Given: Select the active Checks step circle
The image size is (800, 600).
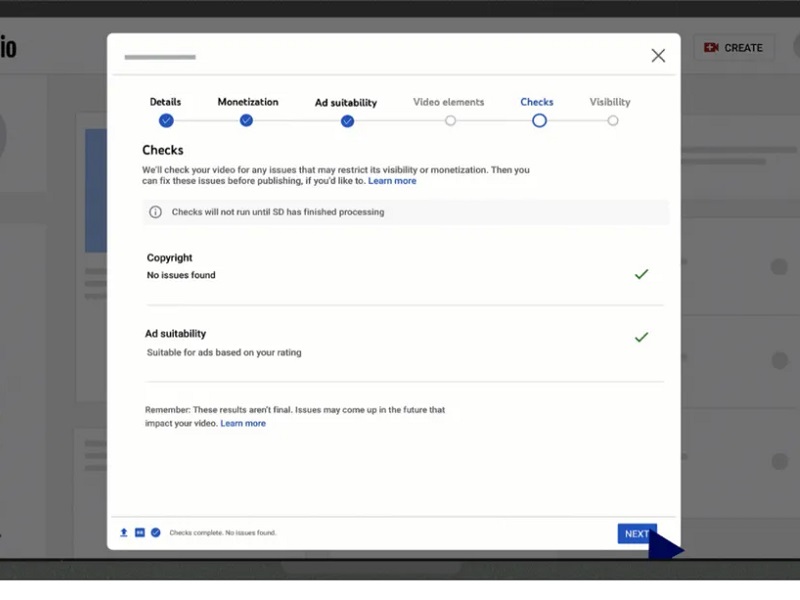Looking at the screenshot, I should [538, 120].
